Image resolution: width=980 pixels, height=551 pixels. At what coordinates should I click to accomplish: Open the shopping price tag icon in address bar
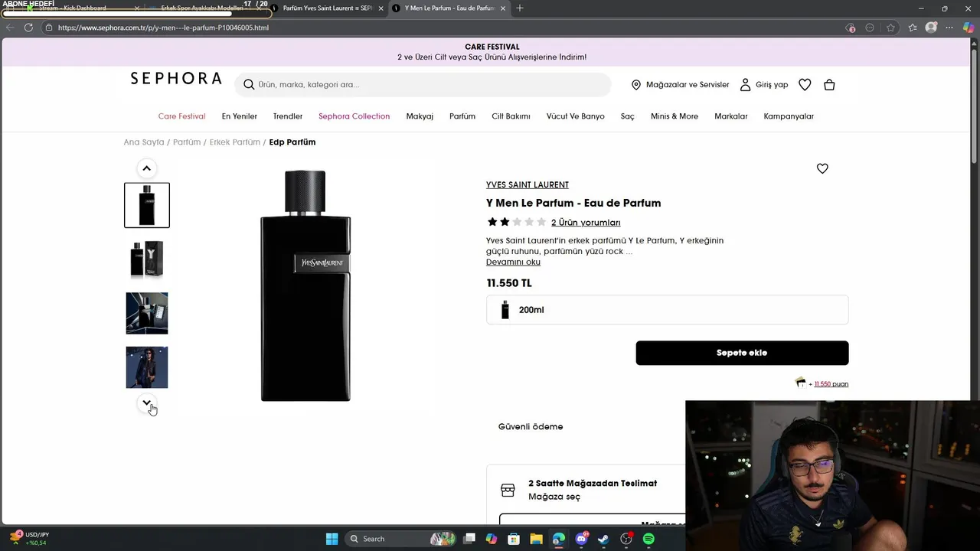pos(851,28)
